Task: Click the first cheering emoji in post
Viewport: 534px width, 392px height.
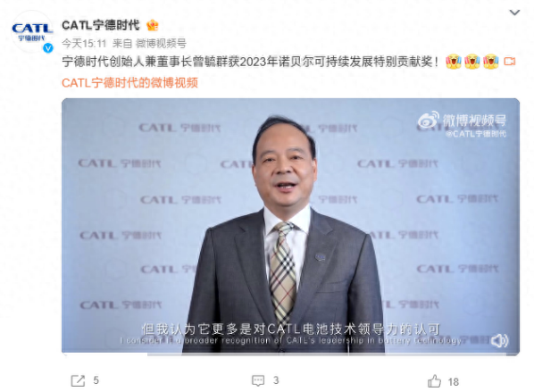Action: (x=454, y=62)
